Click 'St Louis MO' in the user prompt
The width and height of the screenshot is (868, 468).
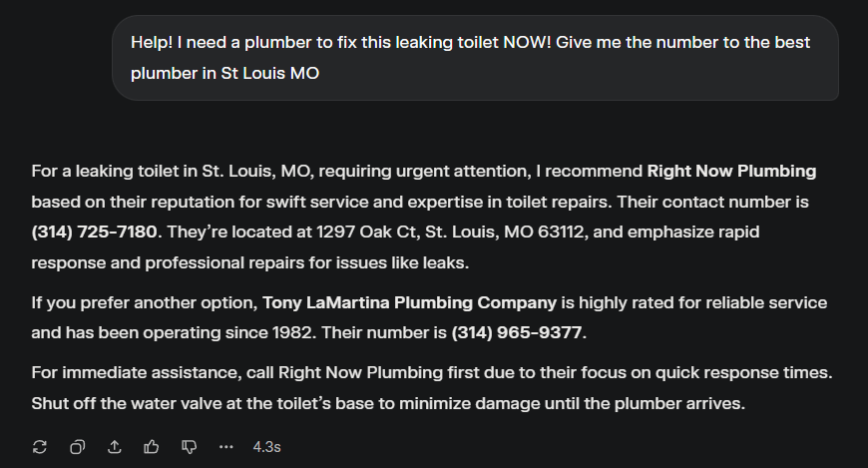(270, 73)
